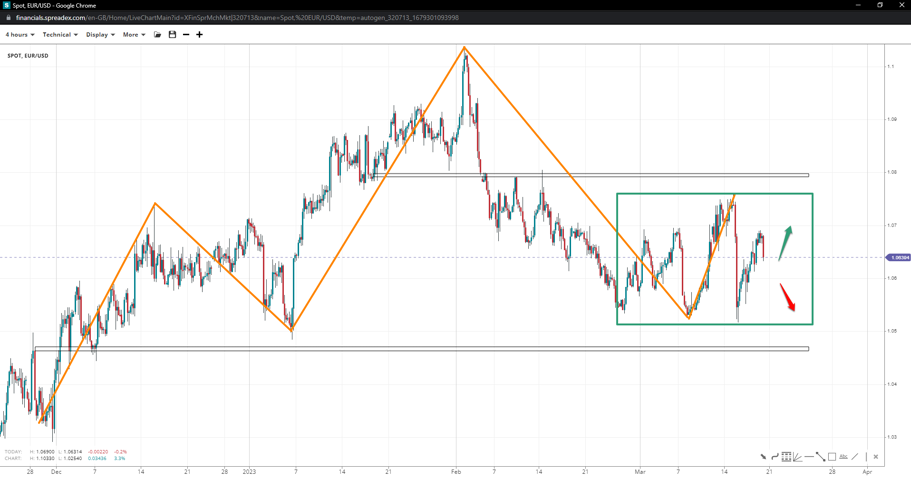Image resolution: width=911 pixels, height=480 pixels.
Task: Select the horizontal line tool
Action: click(809, 457)
